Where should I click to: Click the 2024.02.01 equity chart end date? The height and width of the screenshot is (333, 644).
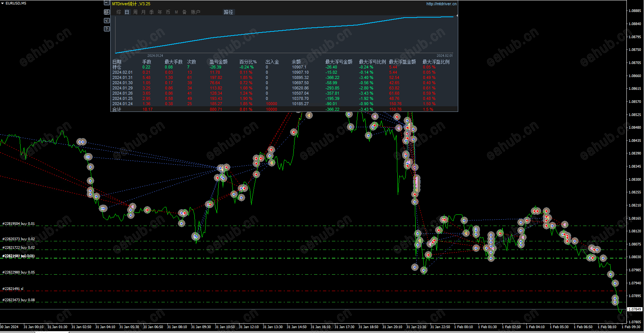[444, 56]
